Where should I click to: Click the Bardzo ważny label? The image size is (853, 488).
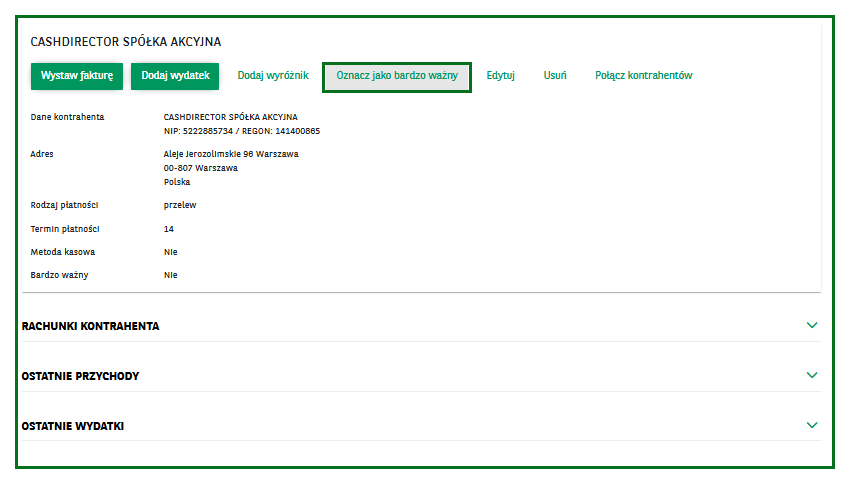pos(59,275)
